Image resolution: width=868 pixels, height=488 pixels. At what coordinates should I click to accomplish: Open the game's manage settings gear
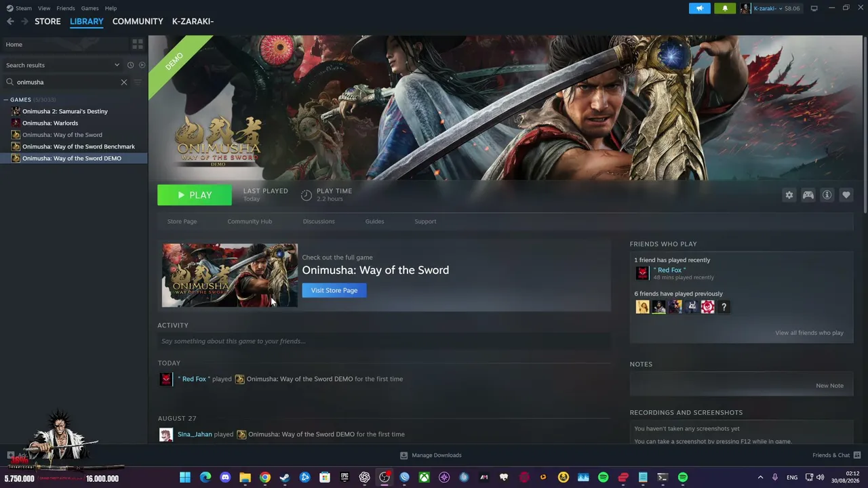pos(789,195)
